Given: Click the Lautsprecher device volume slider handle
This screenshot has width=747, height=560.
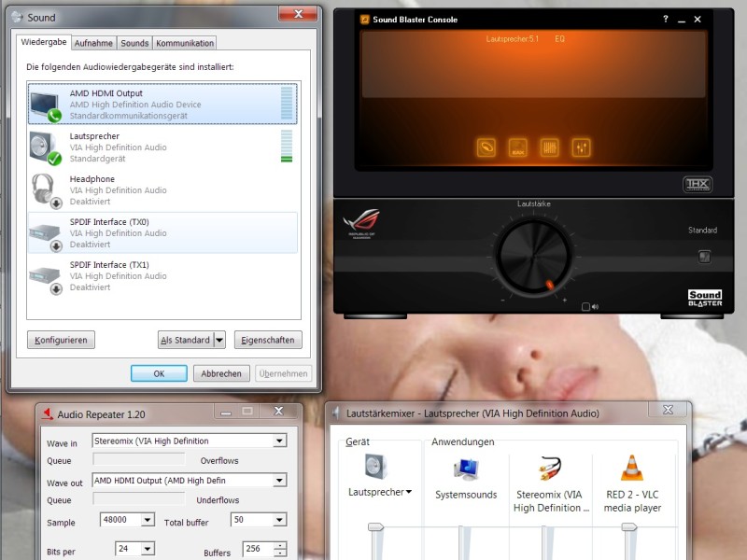Looking at the screenshot, I should click(x=375, y=526).
